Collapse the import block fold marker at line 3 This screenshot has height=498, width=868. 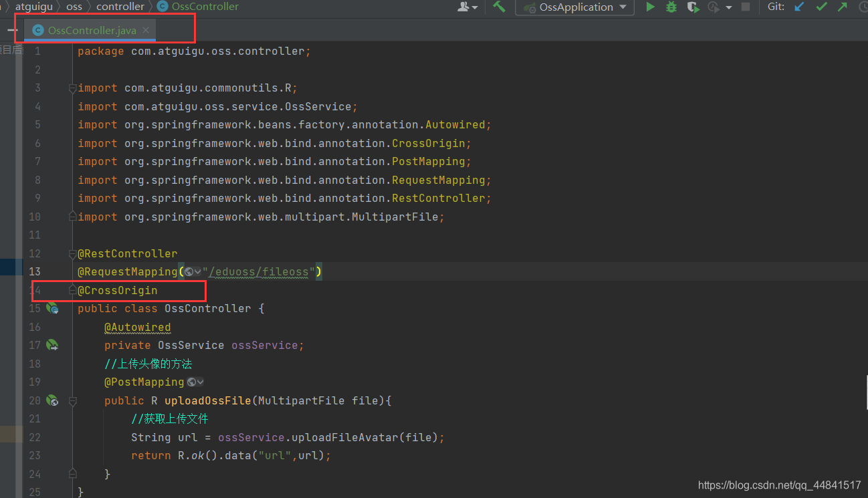(72, 88)
